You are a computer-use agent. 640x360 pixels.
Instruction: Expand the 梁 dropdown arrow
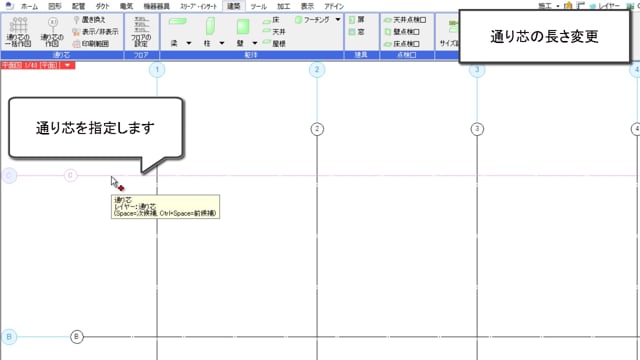(x=189, y=43)
